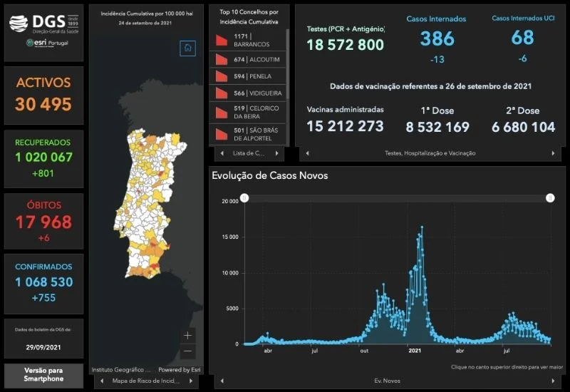Select list row 1171 | BARRANCOS
570x392 pixels.
click(x=247, y=40)
